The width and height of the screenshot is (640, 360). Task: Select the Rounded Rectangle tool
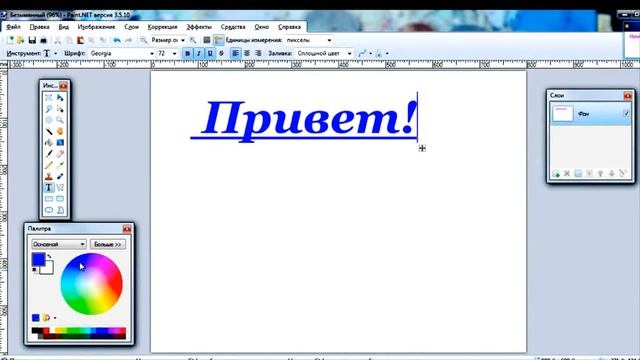coord(60,199)
